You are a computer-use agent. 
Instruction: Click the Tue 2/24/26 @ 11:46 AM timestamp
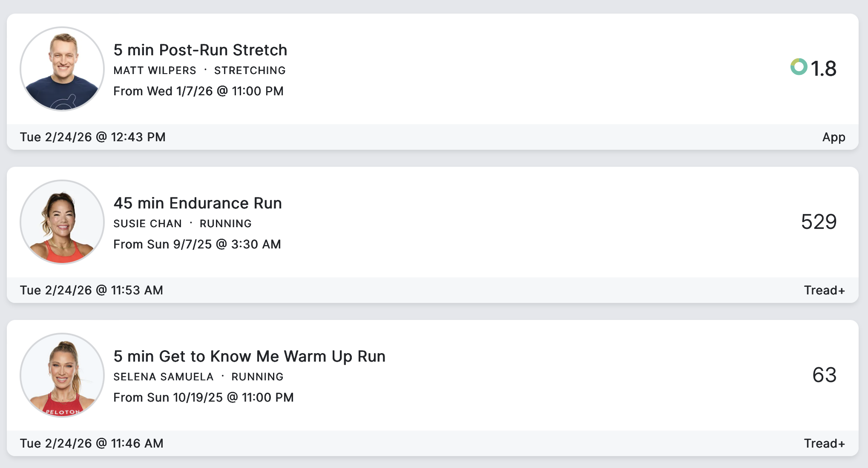pos(92,443)
